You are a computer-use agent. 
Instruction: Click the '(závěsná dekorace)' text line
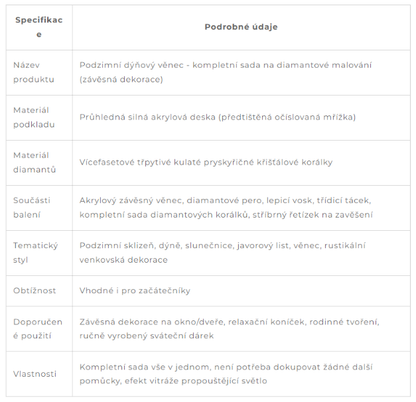(121, 79)
